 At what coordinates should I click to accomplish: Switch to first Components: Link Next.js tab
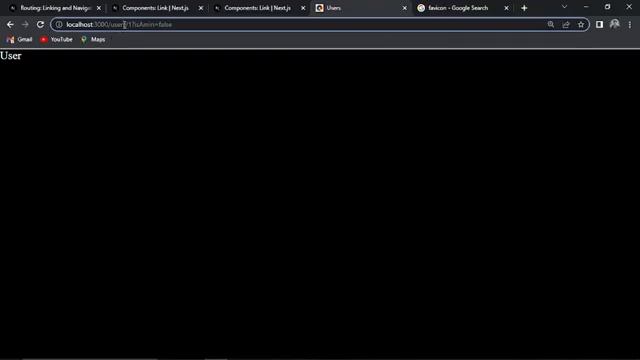coord(156,8)
